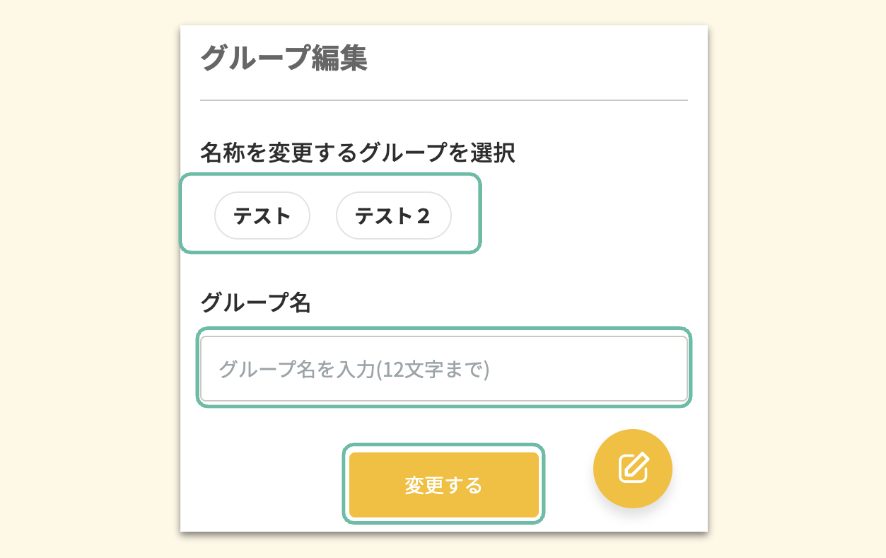Click the placeholder text グループ名を入力(12文字まで)

[x=354, y=369]
